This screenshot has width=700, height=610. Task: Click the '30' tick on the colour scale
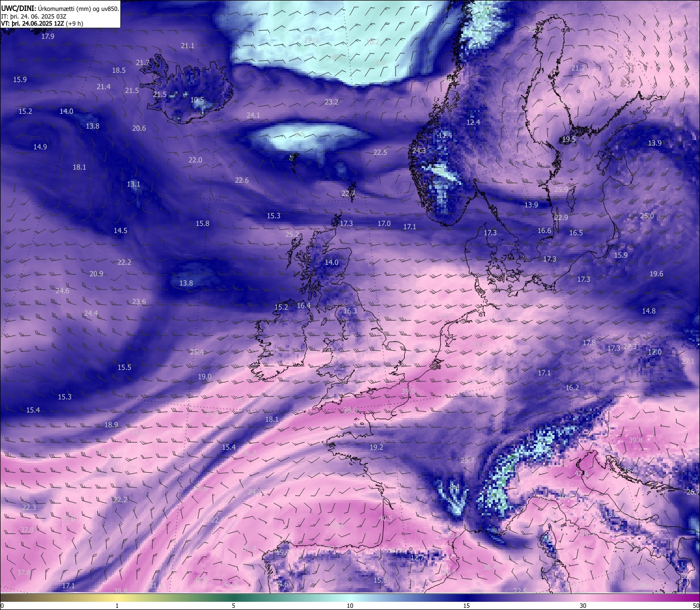[583, 606]
